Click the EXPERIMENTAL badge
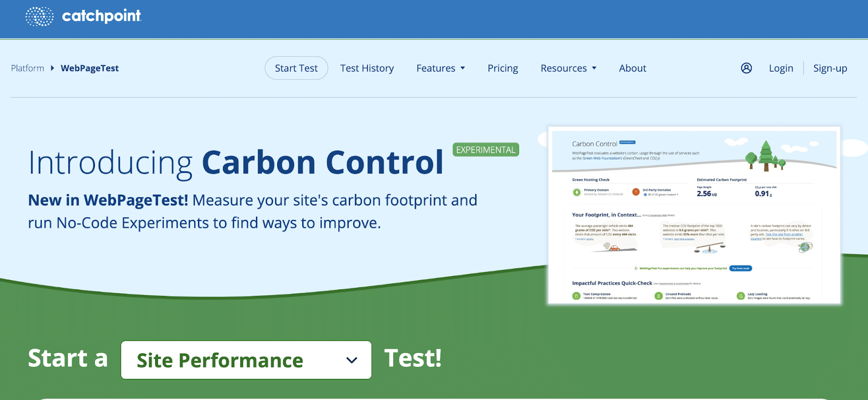 click(486, 150)
